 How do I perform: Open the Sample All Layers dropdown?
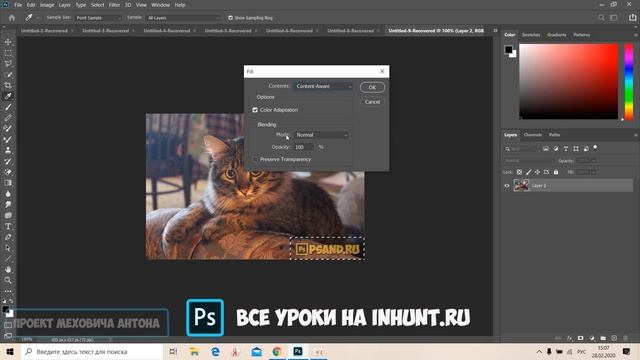point(183,18)
